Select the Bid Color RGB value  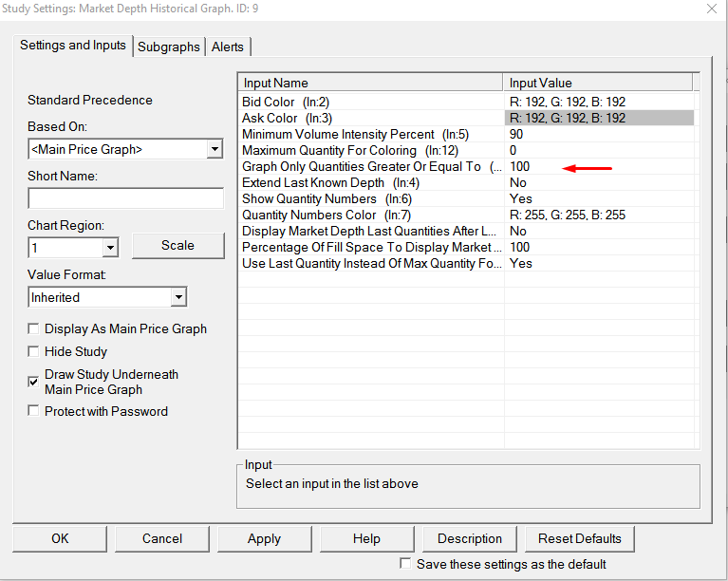pyautogui.click(x=599, y=102)
